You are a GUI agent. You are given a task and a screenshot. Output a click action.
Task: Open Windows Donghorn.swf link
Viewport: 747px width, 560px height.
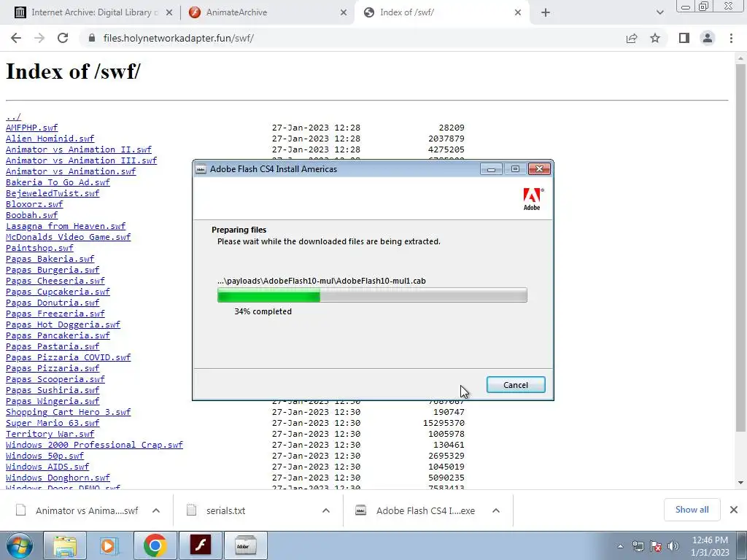pyautogui.click(x=58, y=478)
